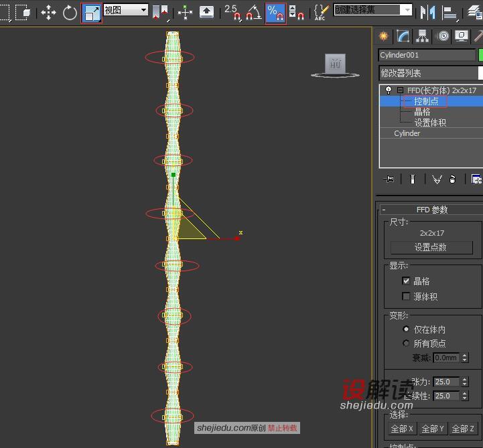The width and height of the screenshot is (483, 448).
Task: Collapse the FFD 参数 rollout
Action: pos(384,210)
